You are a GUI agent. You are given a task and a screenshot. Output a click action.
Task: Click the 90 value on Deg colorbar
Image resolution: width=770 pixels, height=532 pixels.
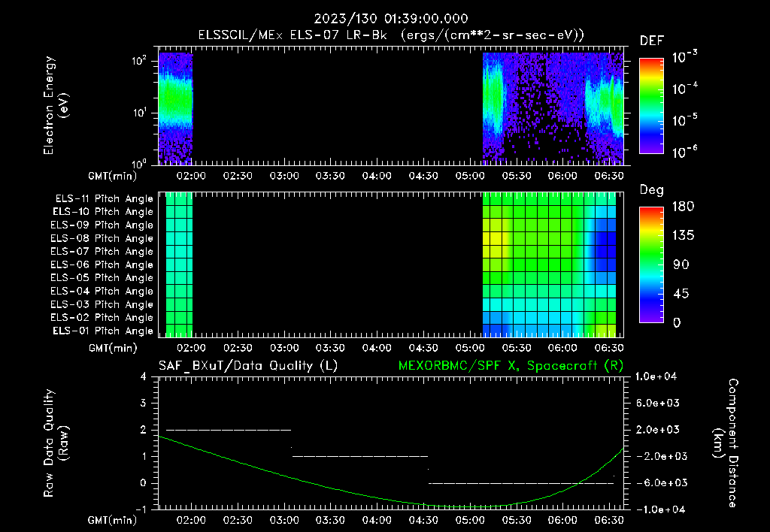click(681, 265)
